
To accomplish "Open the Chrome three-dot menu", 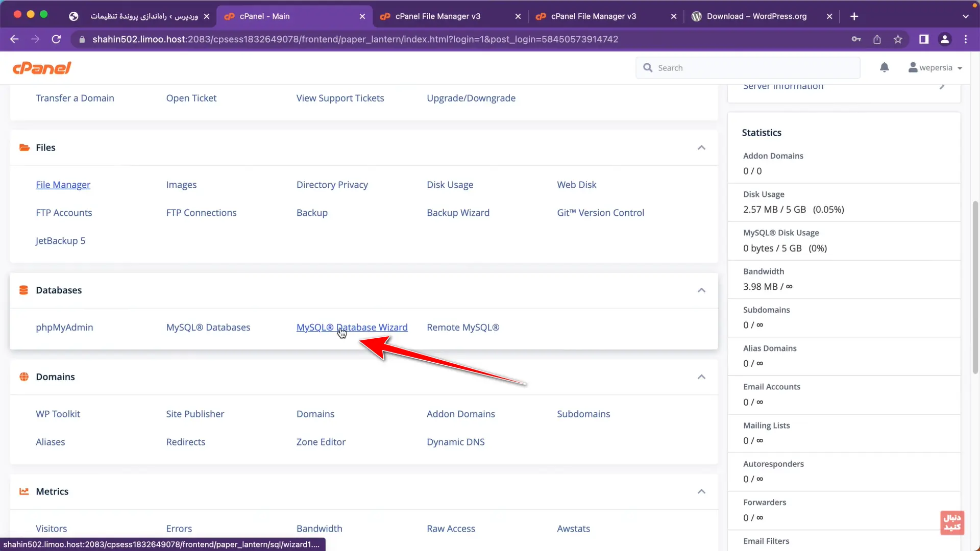I will (x=966, y=39).
